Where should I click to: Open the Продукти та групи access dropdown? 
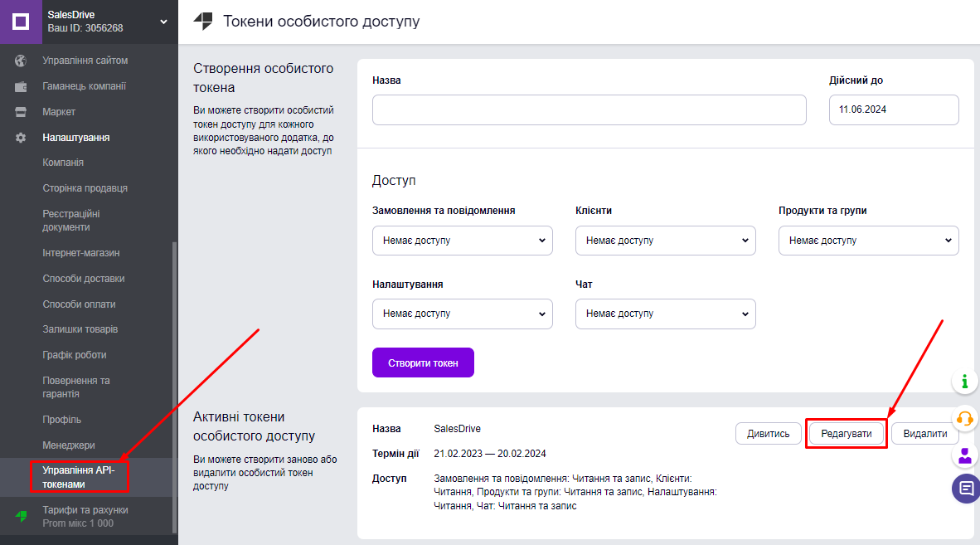click(x=868, y=241)
